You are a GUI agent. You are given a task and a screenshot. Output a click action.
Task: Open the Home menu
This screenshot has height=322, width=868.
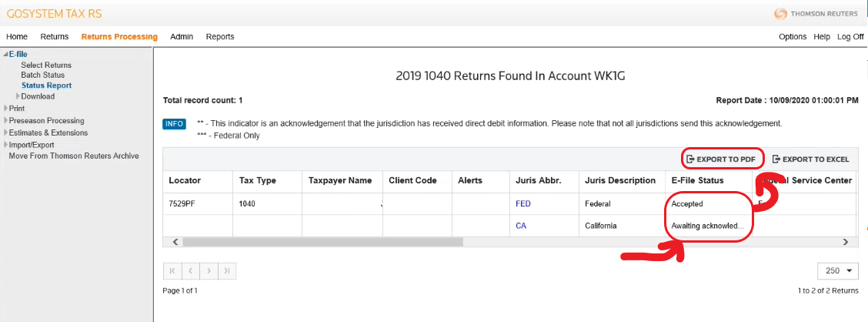pyautogui.click(x=17, y=36)
